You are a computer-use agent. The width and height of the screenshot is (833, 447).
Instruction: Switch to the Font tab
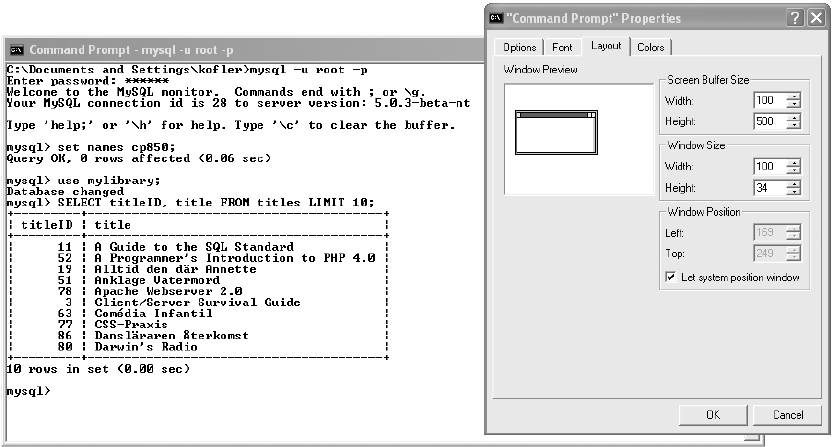(x=562, y=47)
